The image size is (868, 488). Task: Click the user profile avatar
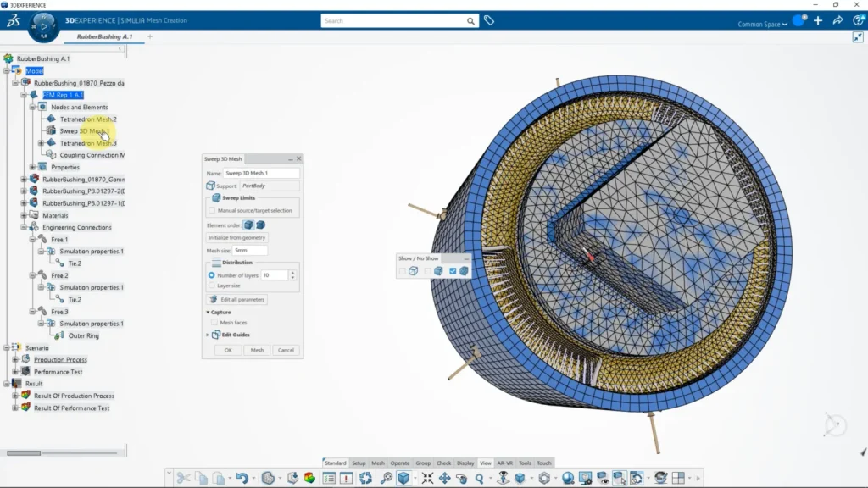pyautogui.click(x=798, y=20)
